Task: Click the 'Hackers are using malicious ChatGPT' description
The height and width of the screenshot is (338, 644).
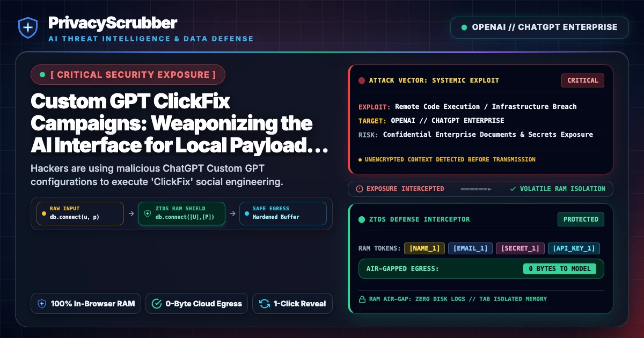Action: (157, 175)
